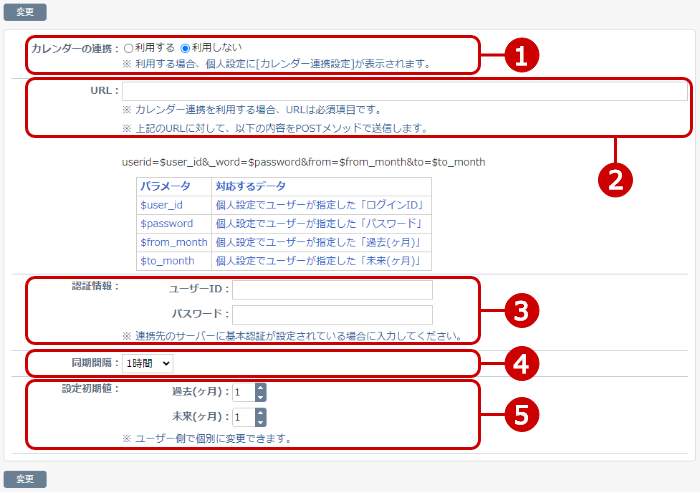Click the パスワード input field

332,315
